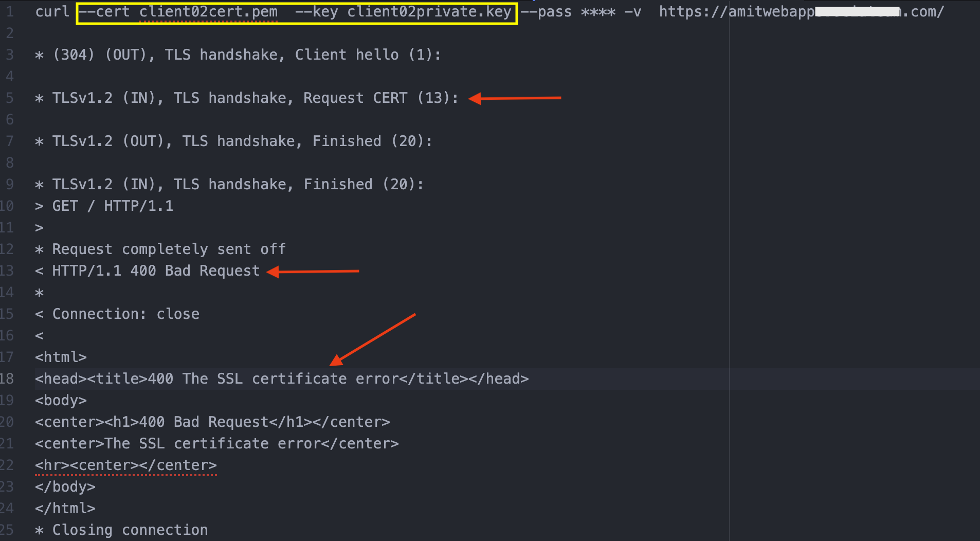
Task: Click the TLSv1.2 (OUT) Finished line
Action: (233, 141)
